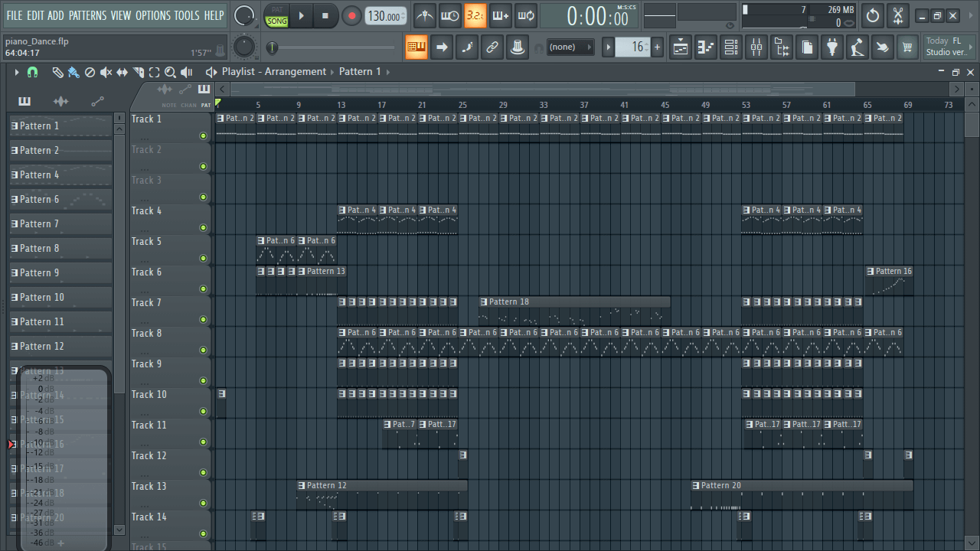
Task: Open the OPTIONS menu
Action: click(x=152, y=15)
